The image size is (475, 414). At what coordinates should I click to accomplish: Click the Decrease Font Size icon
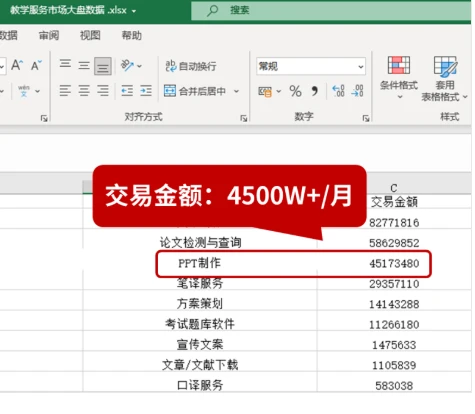(x=36, y=65)
